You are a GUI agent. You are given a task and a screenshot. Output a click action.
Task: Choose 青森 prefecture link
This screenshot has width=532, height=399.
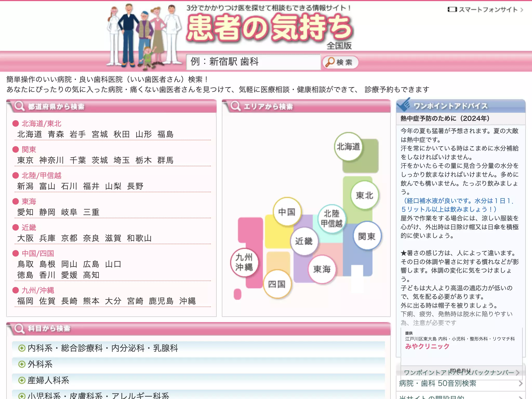[56, 134]
